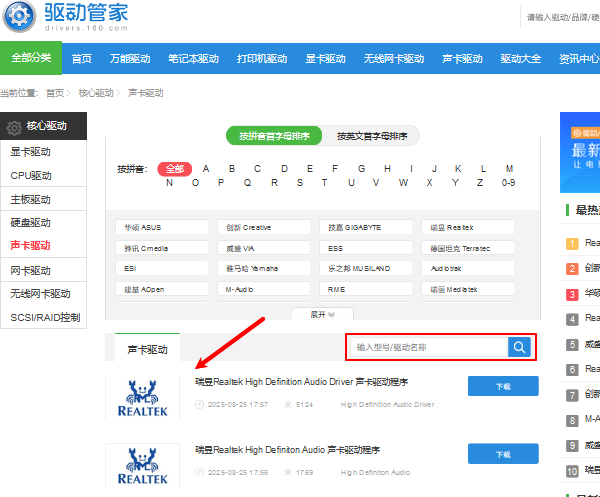
Task: Click the blue search magnifier icon
Action: pos(519,347)
